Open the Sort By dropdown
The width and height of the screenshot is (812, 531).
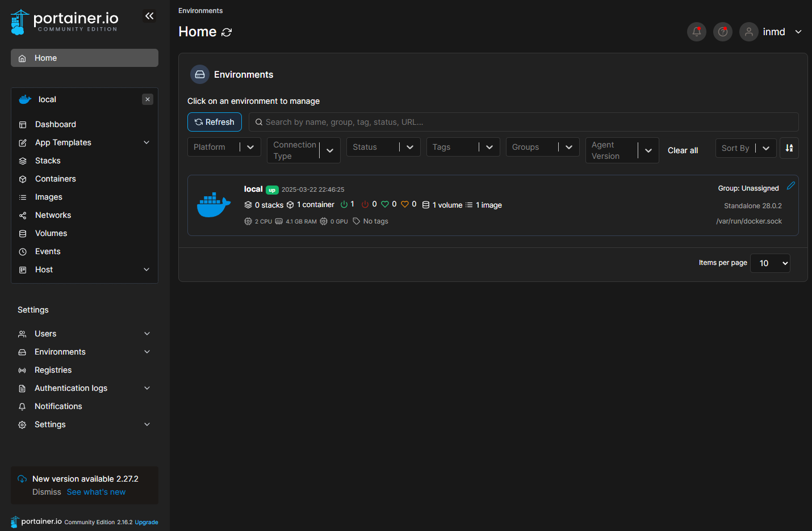[745, 148]
